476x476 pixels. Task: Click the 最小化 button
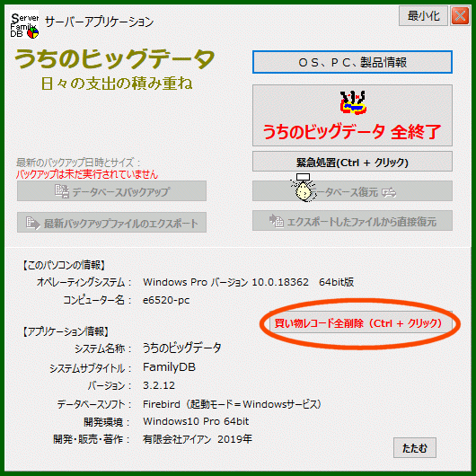coord(423,16)
